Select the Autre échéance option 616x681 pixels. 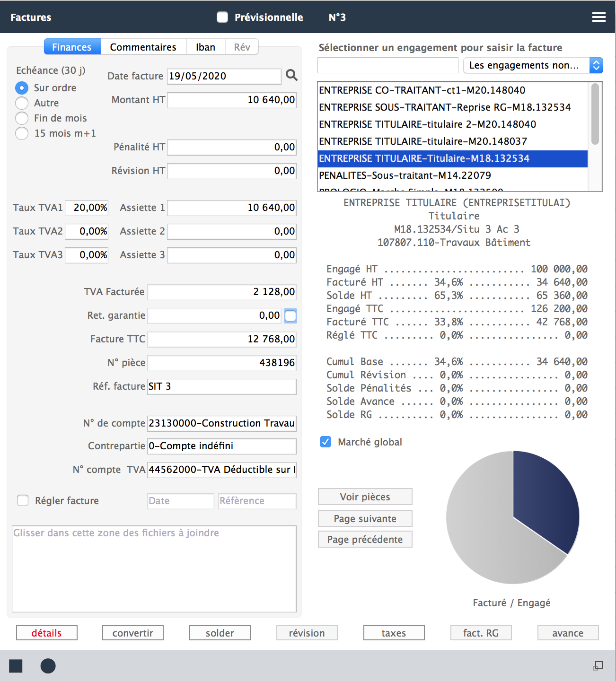pyautogui.click(x=22, y=103)
